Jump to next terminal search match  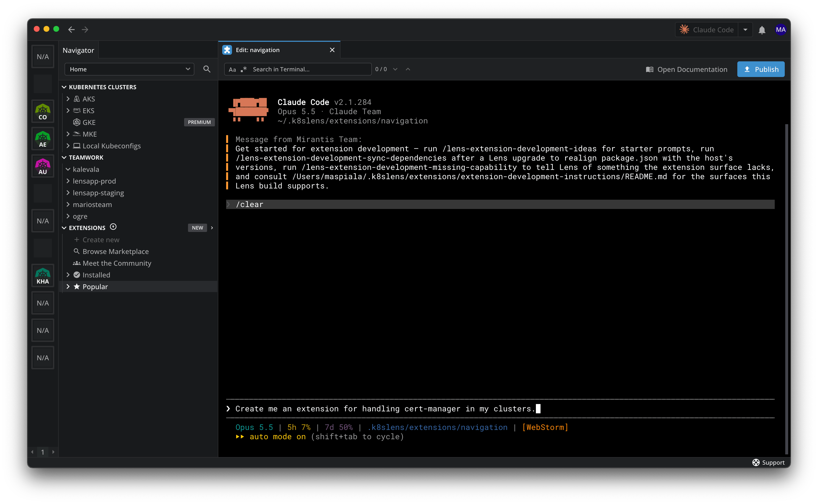coord(395,69)
